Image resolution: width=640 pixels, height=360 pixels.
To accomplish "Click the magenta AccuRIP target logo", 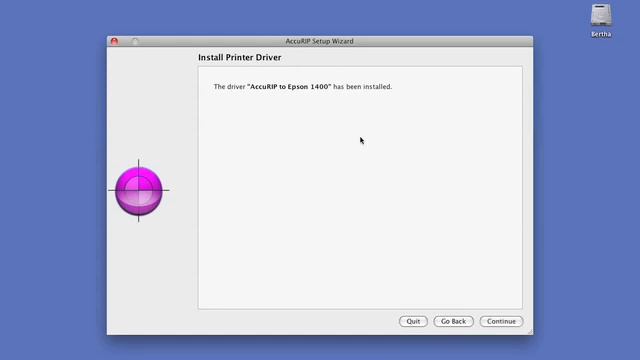I will point(139,191).
